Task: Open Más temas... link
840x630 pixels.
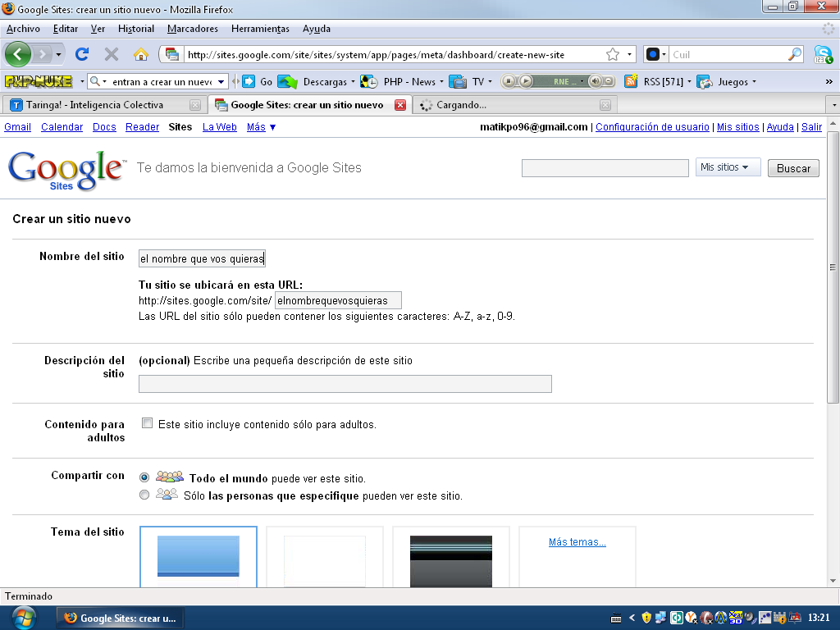Action: (577, 542)
